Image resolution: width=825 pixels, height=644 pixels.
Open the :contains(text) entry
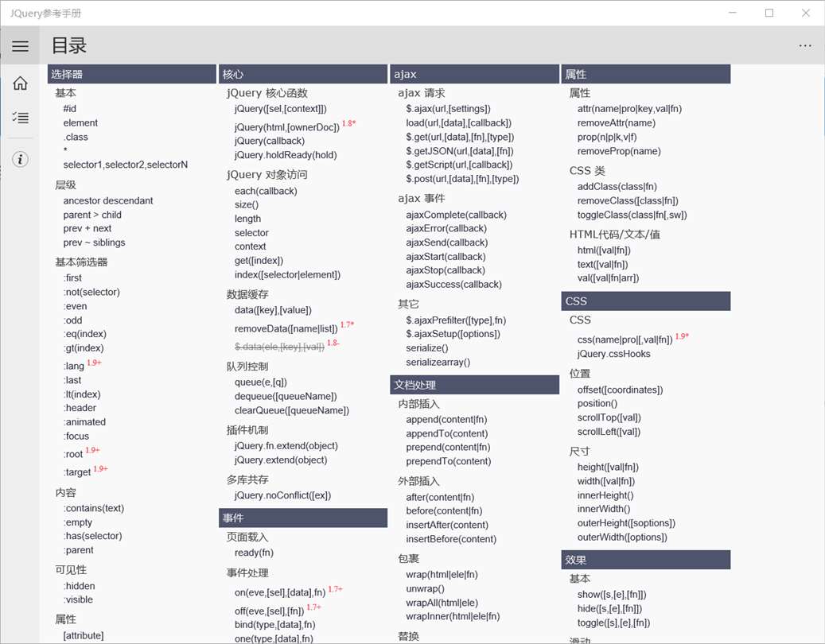point(94,508)
